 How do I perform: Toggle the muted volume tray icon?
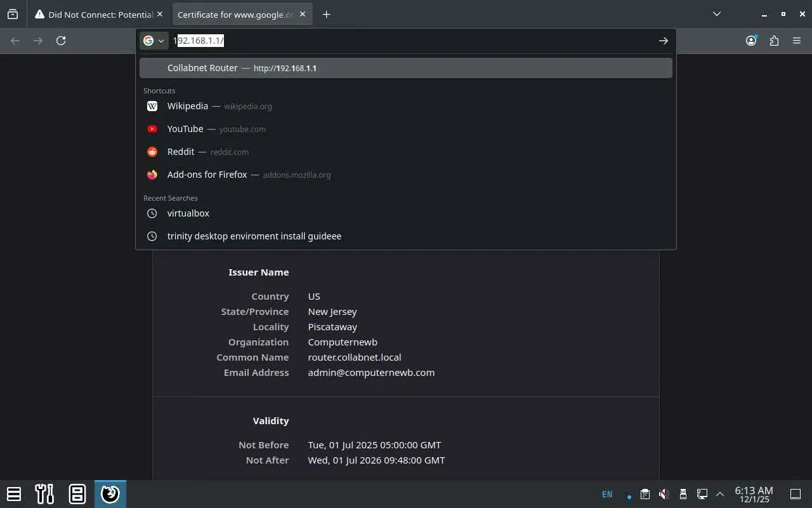pos(664,494)
